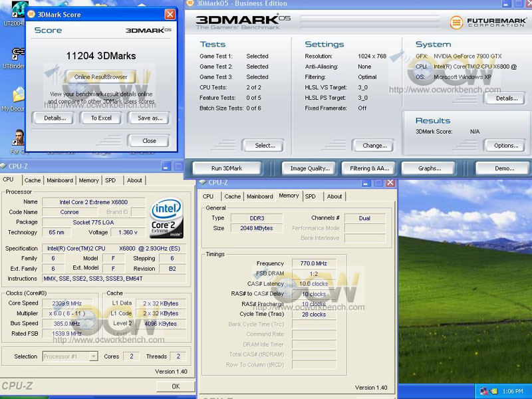This screenshot has height=399, width=532.
Task: Switch to CPU tab in the memory CPU-Z window
Action: pos(208,196)
